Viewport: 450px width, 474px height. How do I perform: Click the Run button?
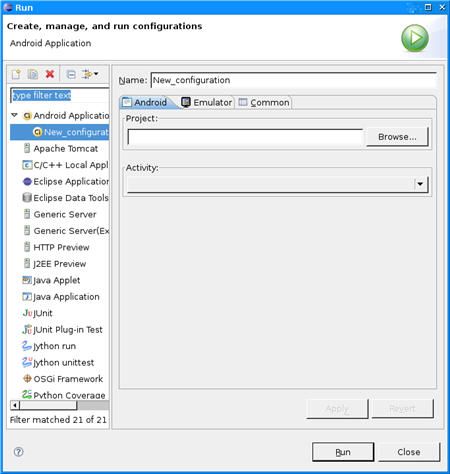[343, 452]
